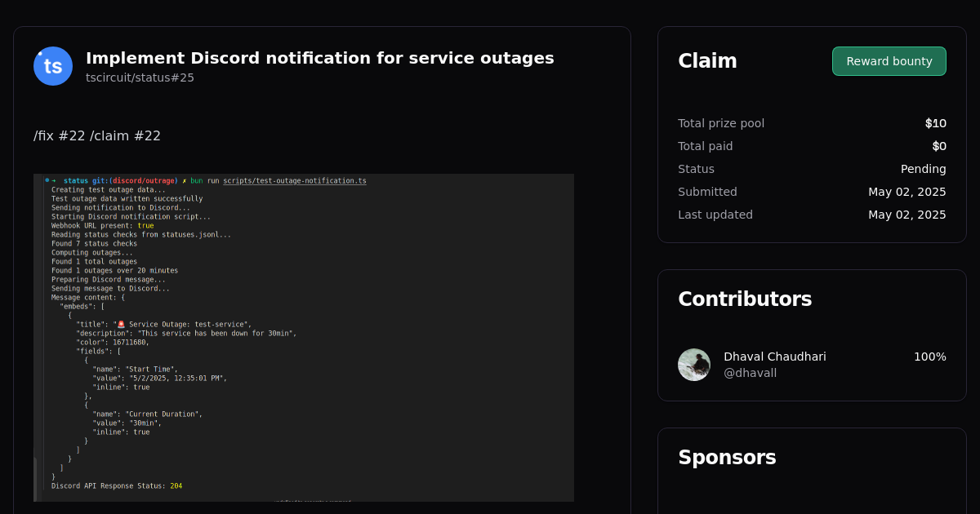
Task: Click the May 02, 2025 submitted date
Action: 907,192
